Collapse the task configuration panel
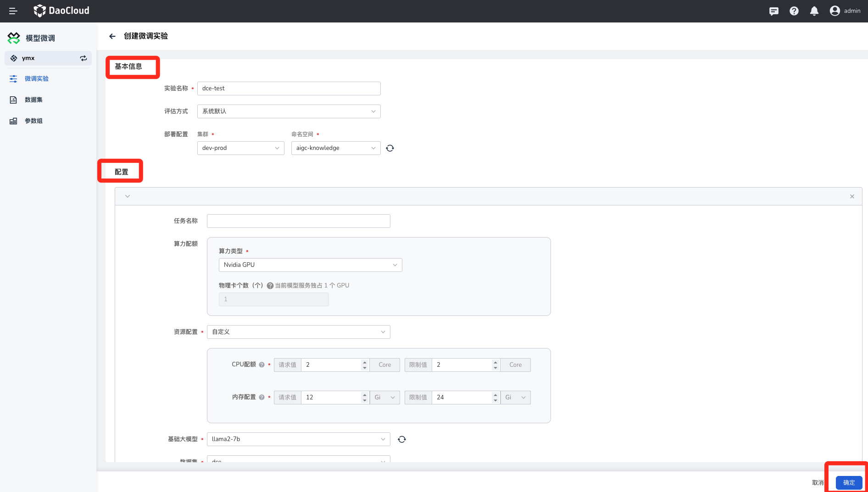 coord(128,196)
